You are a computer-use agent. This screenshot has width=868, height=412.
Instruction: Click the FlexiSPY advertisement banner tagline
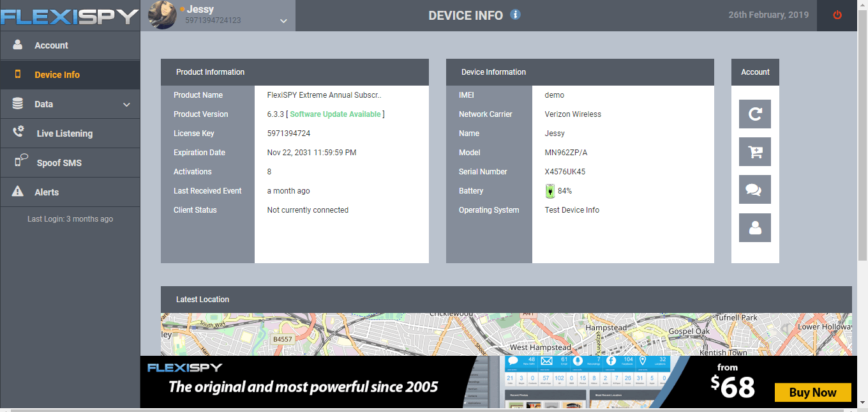[303, 386]
